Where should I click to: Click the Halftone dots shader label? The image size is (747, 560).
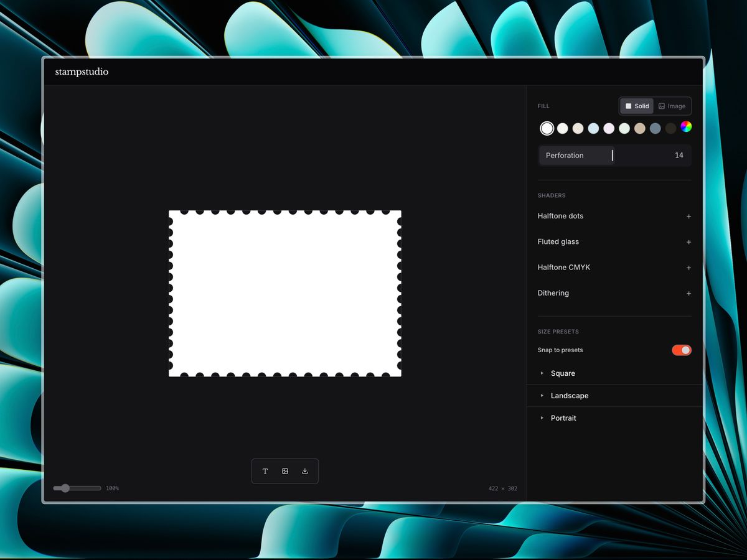(x=560, y=216)
